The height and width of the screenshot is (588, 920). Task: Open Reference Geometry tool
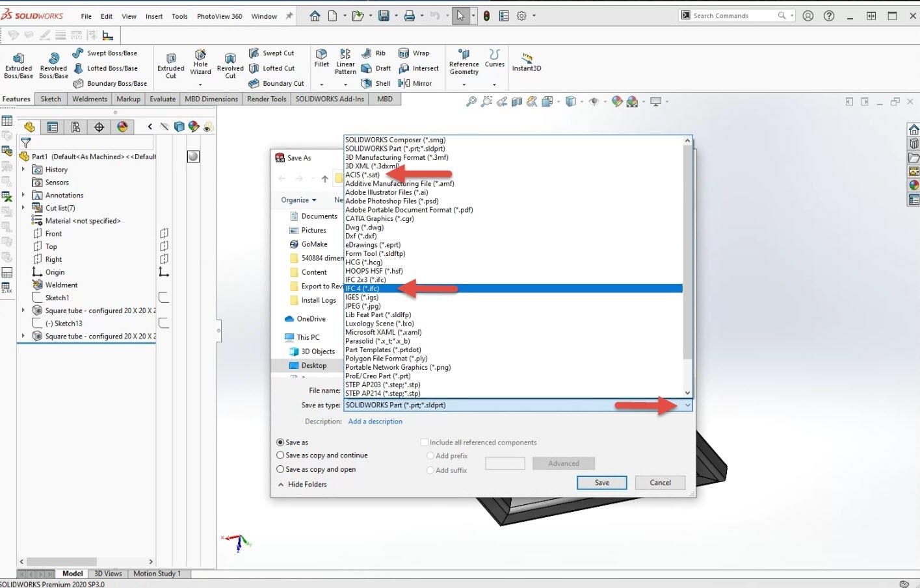tap(464, 62)
